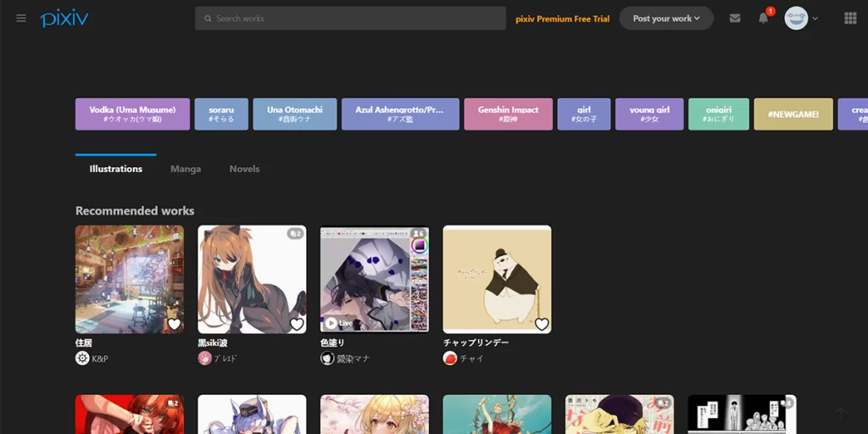This screenshot has width=868, height=434.
Task: Open 愛染マナ artist name link
Action: tap(353, 359)
